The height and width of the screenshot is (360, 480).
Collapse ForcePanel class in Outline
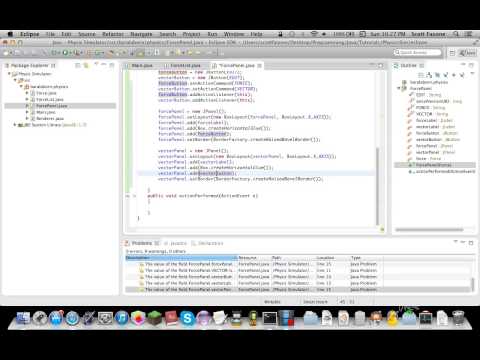(x=398, y=88)
